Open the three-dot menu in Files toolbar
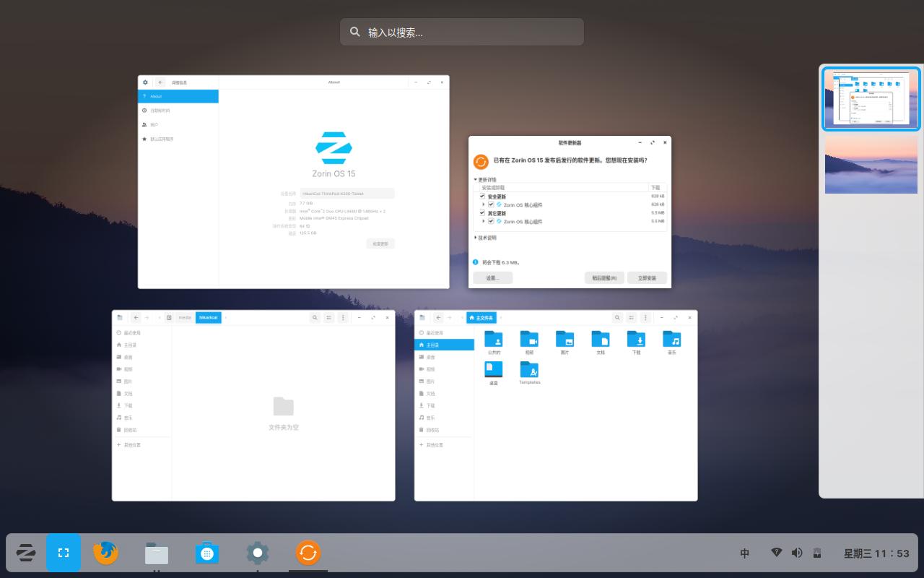This screenshot has height=578, width=924. pyautogui.click(x=645, y=317)
